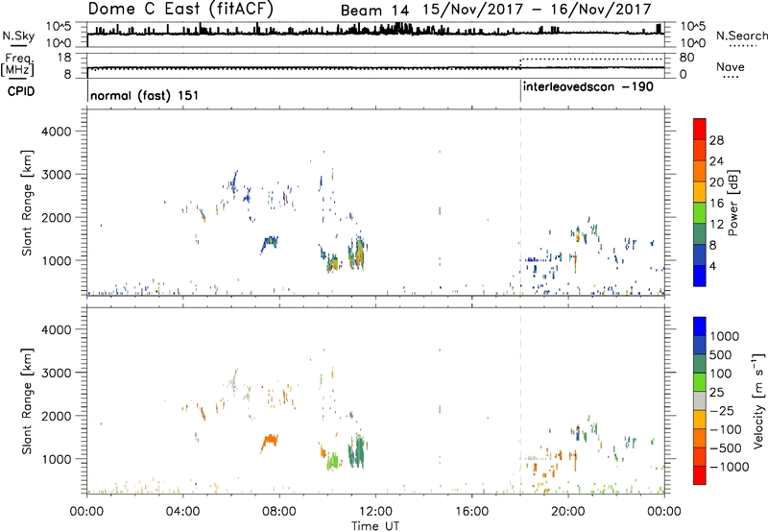
Task: Select the "Beam 14" label
Action: [374, 11]
